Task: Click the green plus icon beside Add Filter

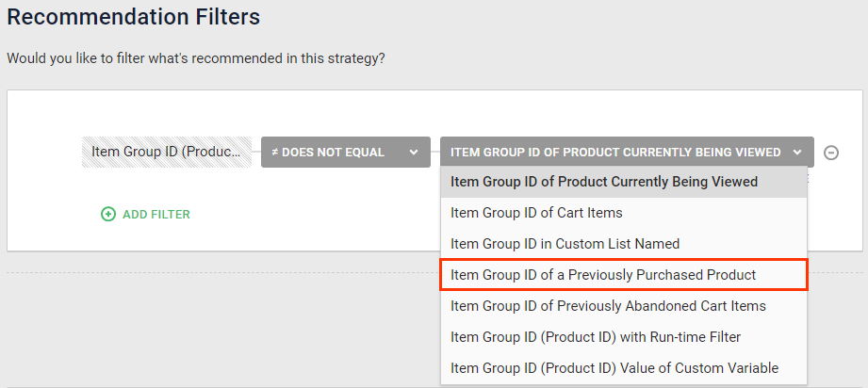Action: 108,214
